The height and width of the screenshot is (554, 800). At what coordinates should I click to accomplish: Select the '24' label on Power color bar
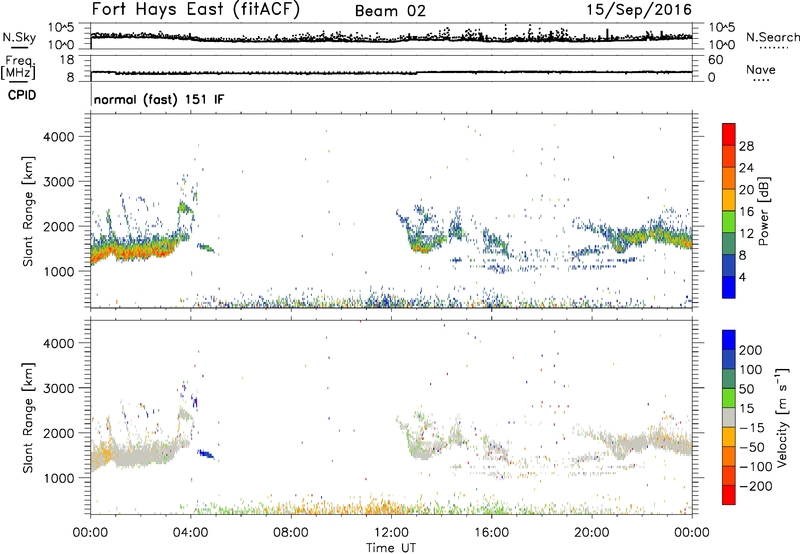pos(746,168)
